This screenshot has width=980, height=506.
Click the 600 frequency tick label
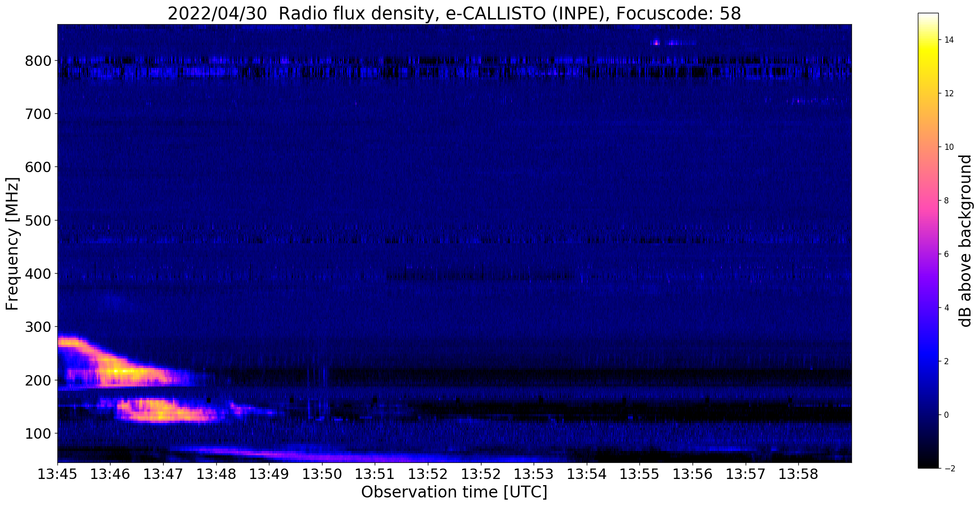(x=37, y=167)
